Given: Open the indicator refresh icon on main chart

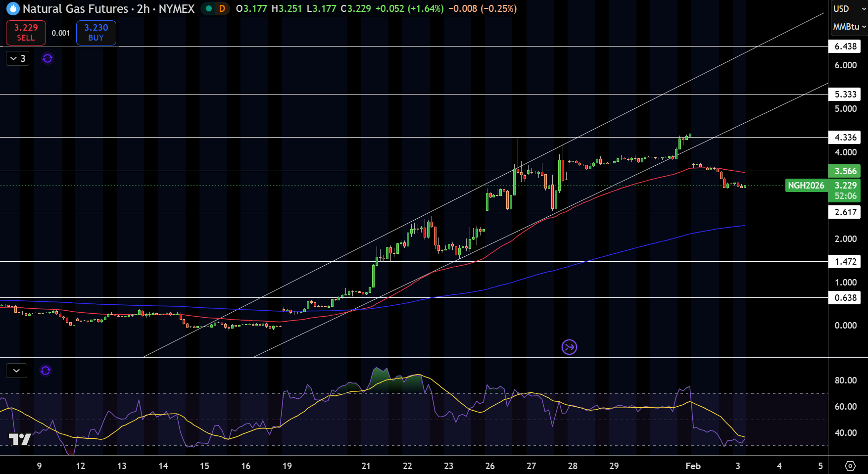Looking at the screenshot, I should 47,58.
